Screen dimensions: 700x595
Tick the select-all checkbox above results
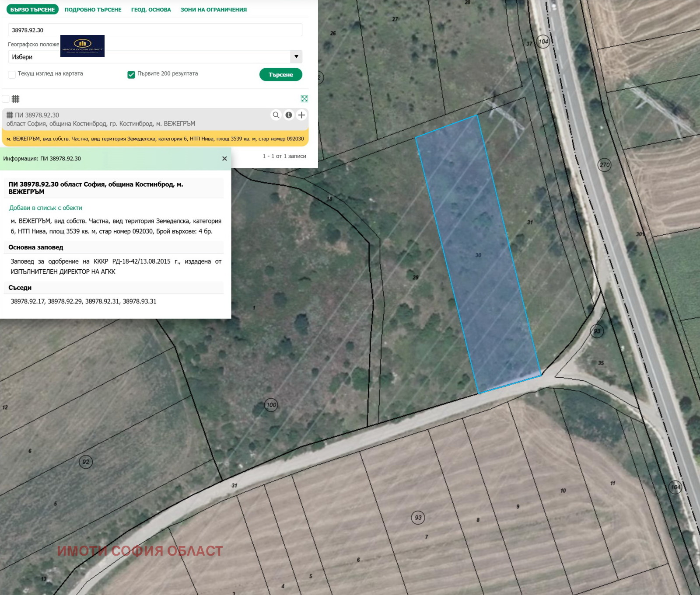coord(6,99)
